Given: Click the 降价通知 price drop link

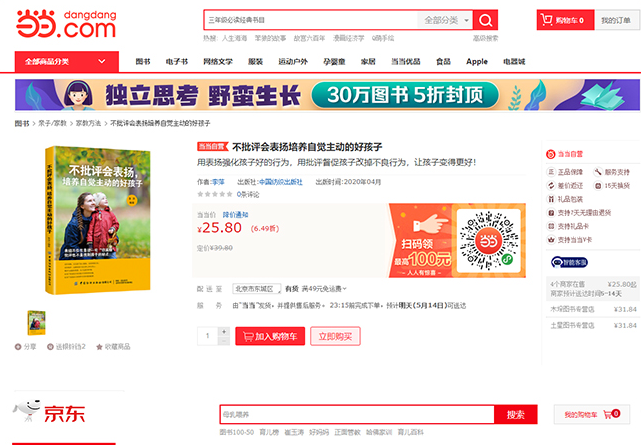Looking at the screenshot, I should pyautogui.click(x=235, y=215).
